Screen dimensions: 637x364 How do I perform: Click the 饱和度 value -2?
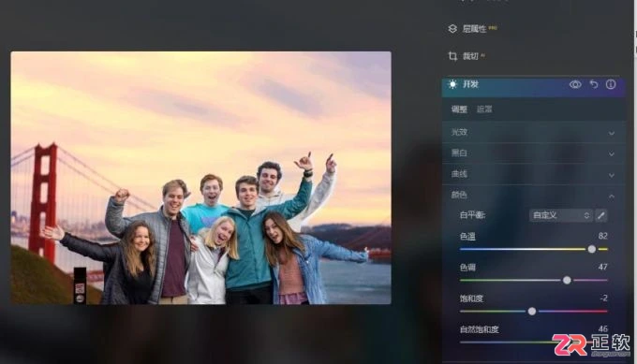(603, 298)
